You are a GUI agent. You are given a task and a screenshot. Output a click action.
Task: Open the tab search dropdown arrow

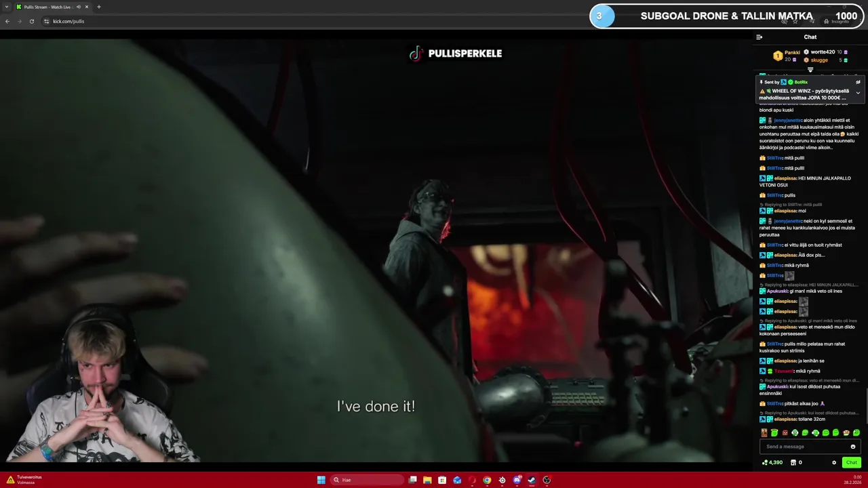tap(7, 7)
